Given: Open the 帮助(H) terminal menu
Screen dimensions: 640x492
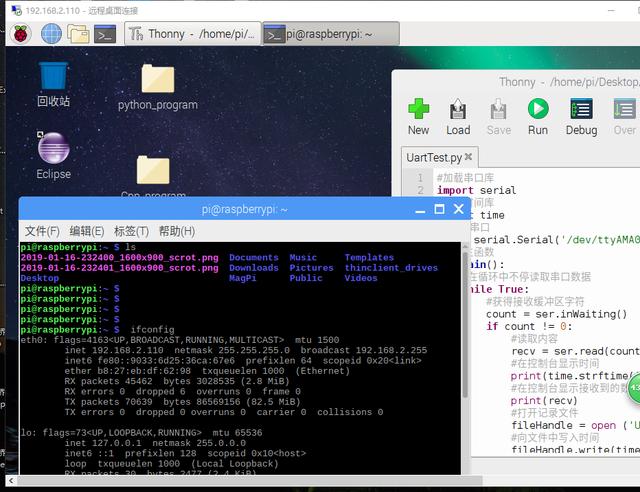Looking at the screenshot, I should point(176,232).
